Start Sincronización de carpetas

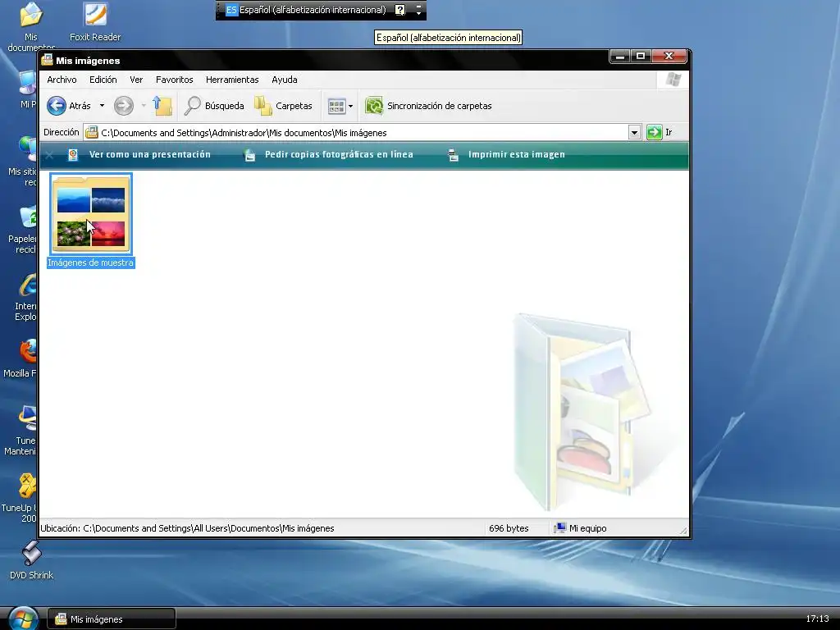[428, 106]
